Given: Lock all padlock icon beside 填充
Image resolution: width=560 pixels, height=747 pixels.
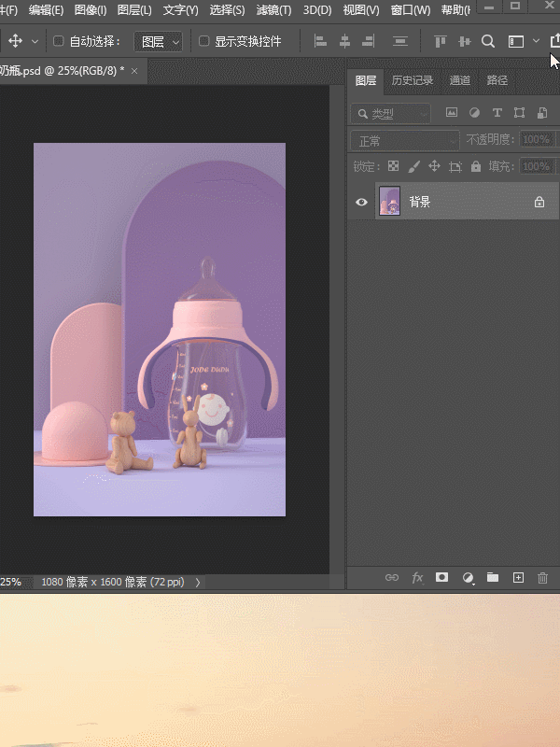Looking at the screenshot, I should pyautogui.click(x=476, y=166).
